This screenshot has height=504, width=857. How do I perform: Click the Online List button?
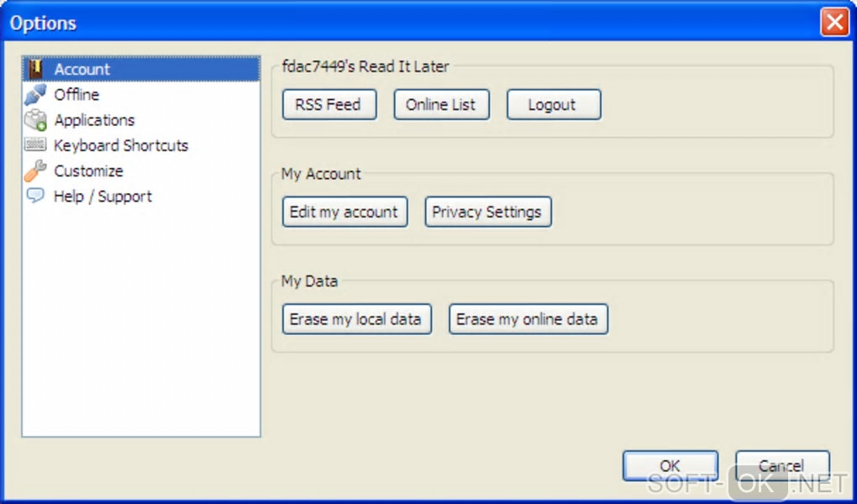pos(442,104)
